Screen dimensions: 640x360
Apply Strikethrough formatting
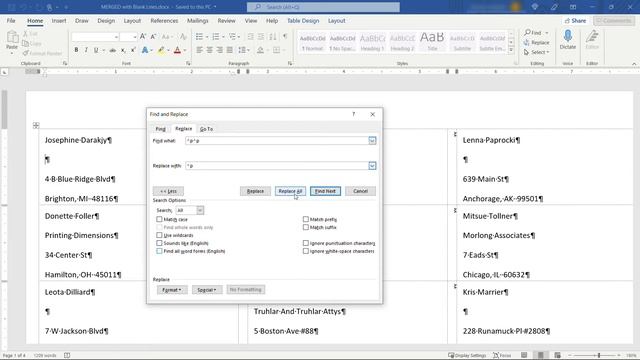coord(113,50)
